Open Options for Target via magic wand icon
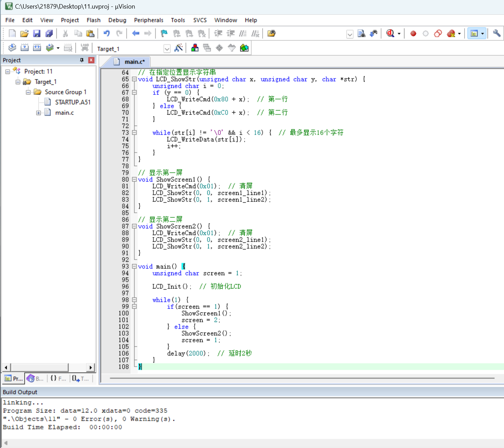Screen dimensions: 504x448 [179, 48]
